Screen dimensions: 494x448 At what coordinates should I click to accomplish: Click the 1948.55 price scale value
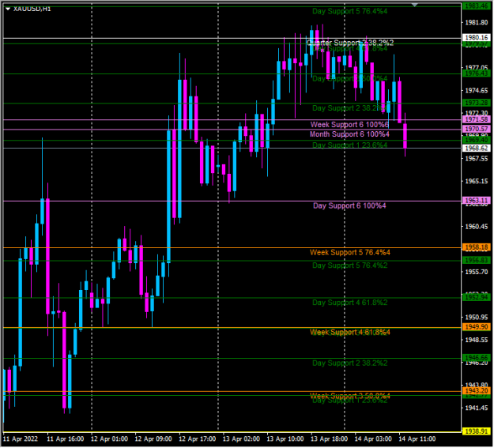(477, 340)
